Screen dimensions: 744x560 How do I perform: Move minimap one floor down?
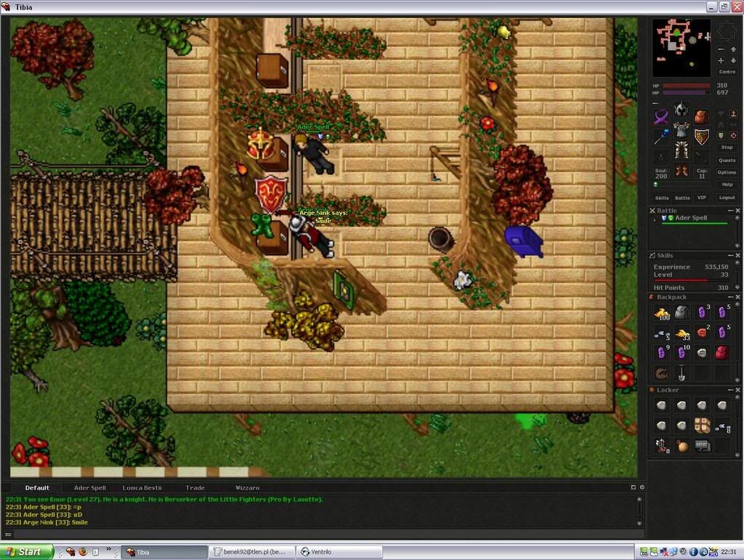(x=733, y=61)
